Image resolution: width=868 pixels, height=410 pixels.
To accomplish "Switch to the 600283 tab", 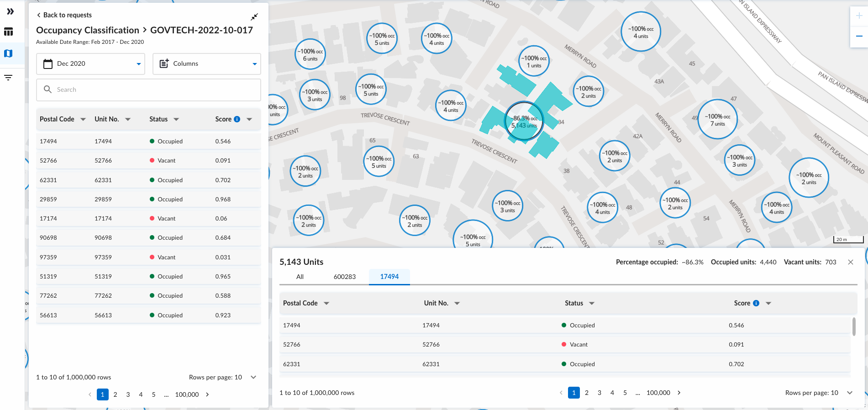I will click(x=345, y=277).
